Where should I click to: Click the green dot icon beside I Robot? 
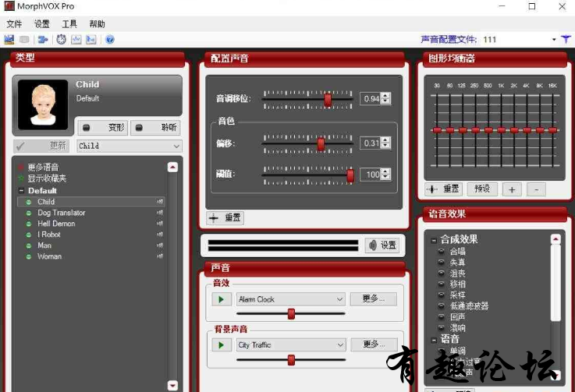point(29,235)
